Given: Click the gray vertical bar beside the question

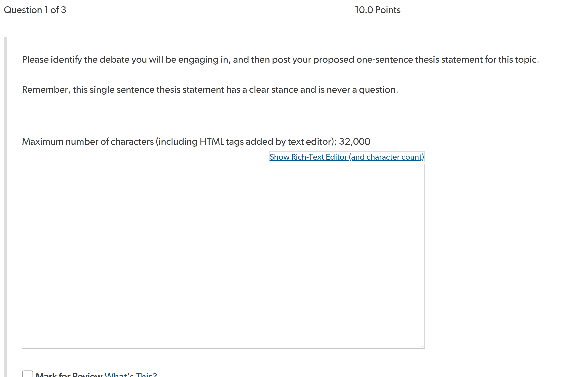Looking at the screenshot, I should click(x=6, y=207).
